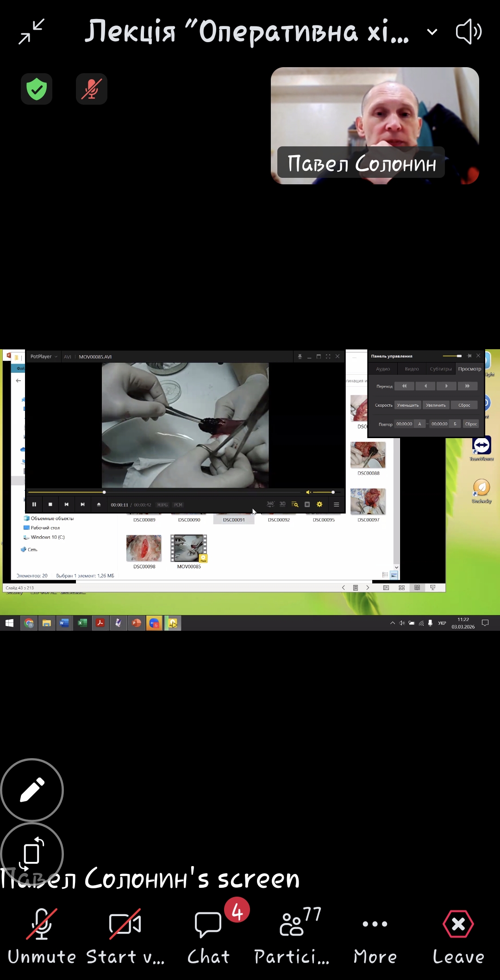
Task: Click Уменьшить to reduce speed
Action: pos(408,405)
